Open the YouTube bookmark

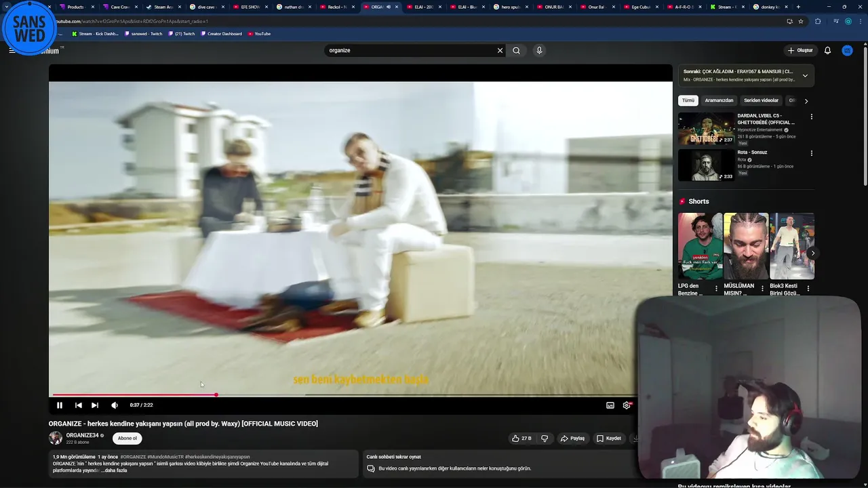pos(259,34)
